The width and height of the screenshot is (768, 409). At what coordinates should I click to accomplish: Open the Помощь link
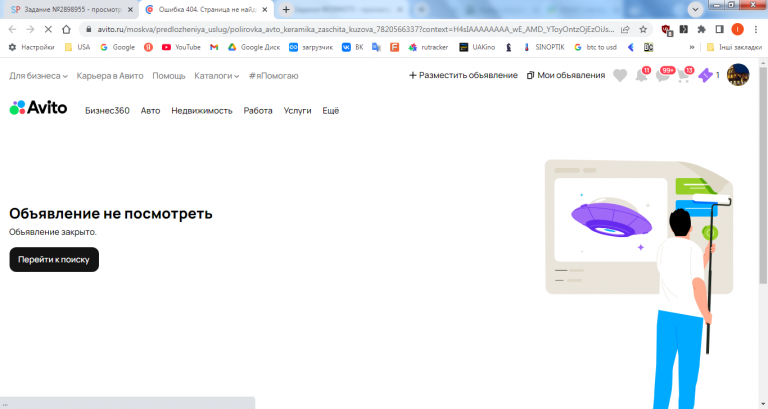(168, 76)
